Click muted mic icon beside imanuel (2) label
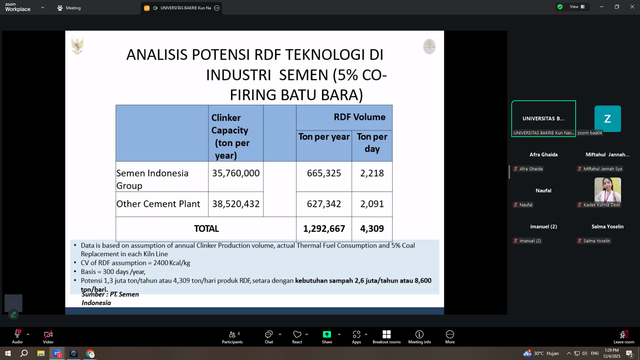640x360 pixels. click(x=516, y=241)
